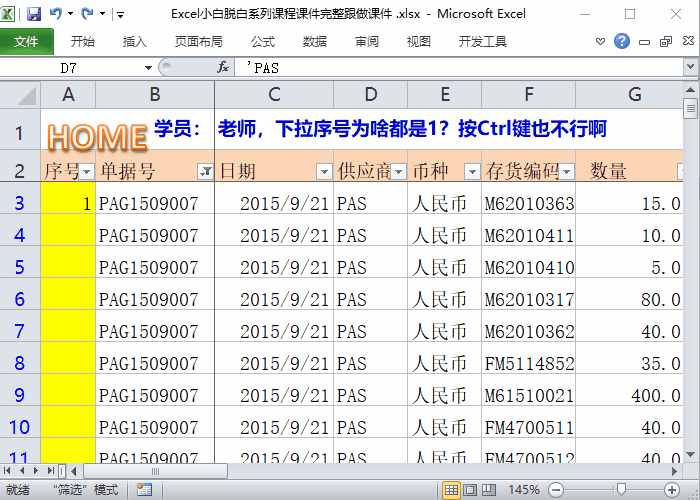Screen dimensions: 700x500
Task: Open the 存货编码 filter dropdown
Action: (x=567, y=171)
